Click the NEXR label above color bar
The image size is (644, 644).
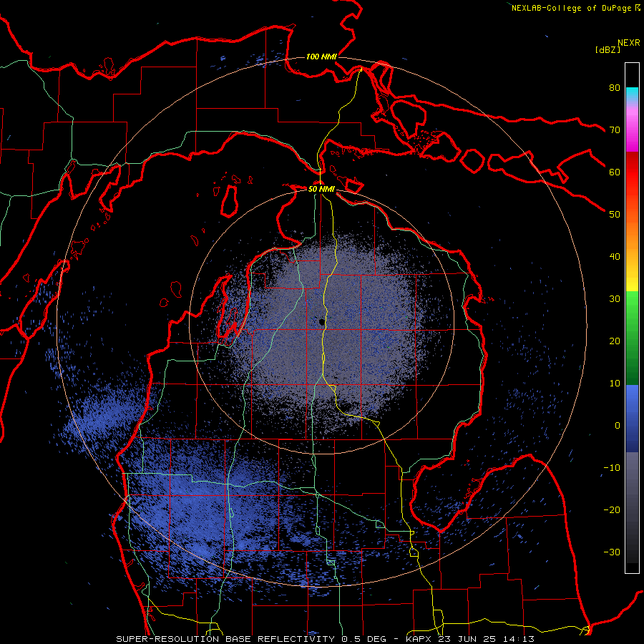coord(629,43)
